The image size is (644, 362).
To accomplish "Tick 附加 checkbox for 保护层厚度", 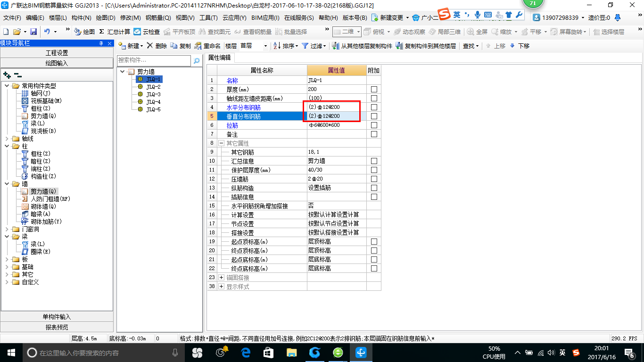I will tap(374, 170).
